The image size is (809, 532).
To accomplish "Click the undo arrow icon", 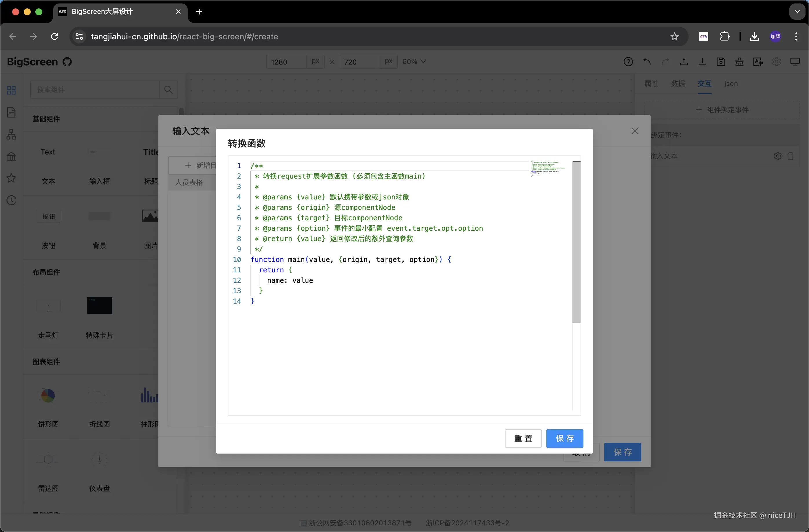I will tap(647, 62).
